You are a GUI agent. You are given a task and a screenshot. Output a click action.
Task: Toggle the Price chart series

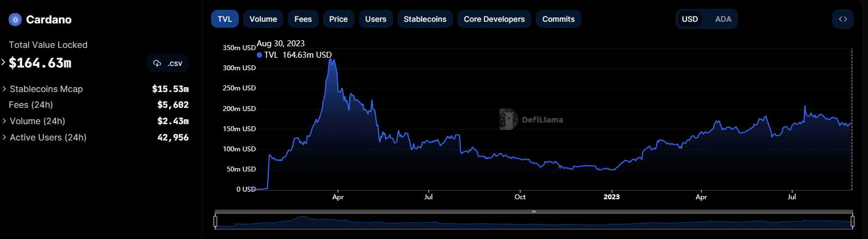(338, 19)
